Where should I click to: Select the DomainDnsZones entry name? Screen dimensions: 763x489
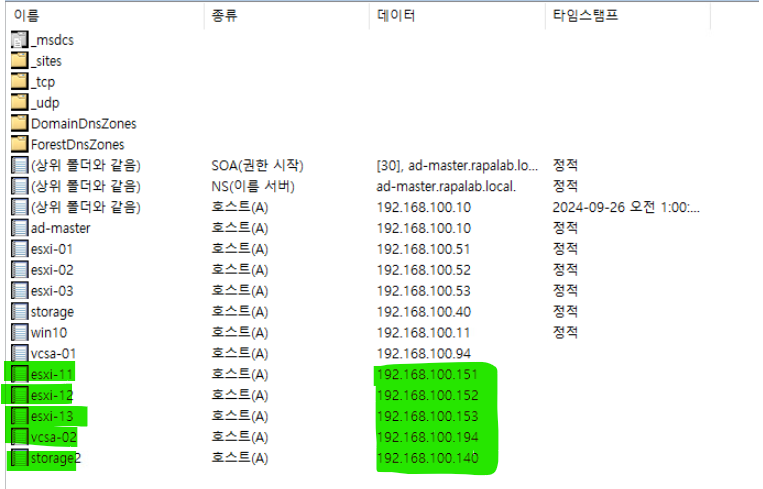point(84,124)
